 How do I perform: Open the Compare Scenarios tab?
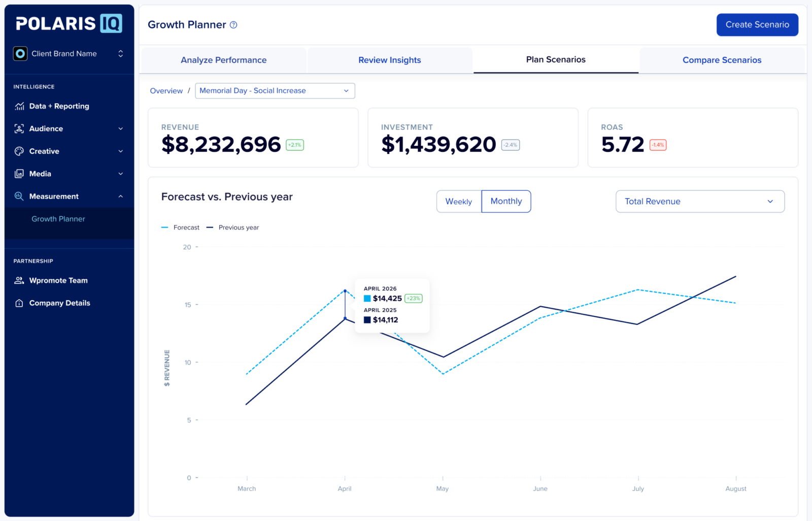pyautogui.click(x=722, y=60)
